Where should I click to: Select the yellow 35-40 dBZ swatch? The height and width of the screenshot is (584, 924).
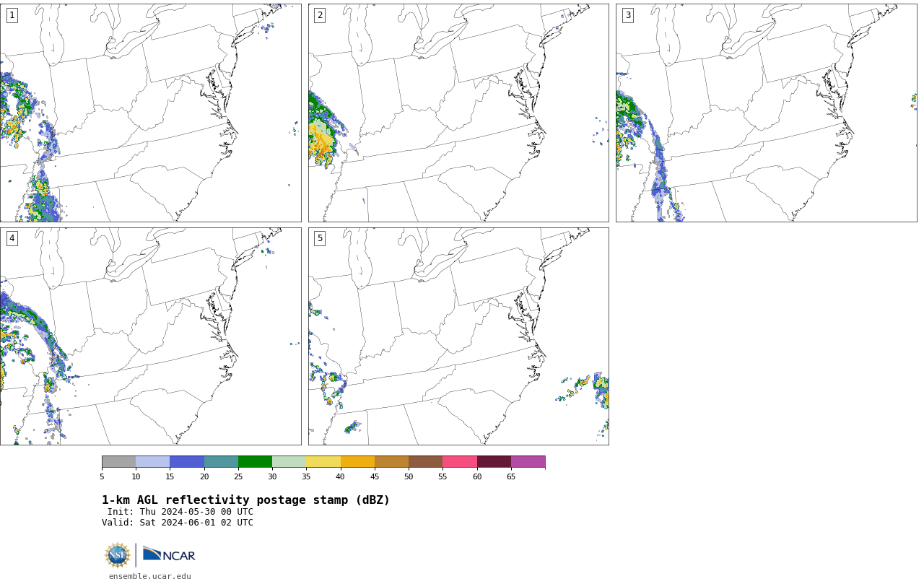pyautogui.click(x=323, y=462)
